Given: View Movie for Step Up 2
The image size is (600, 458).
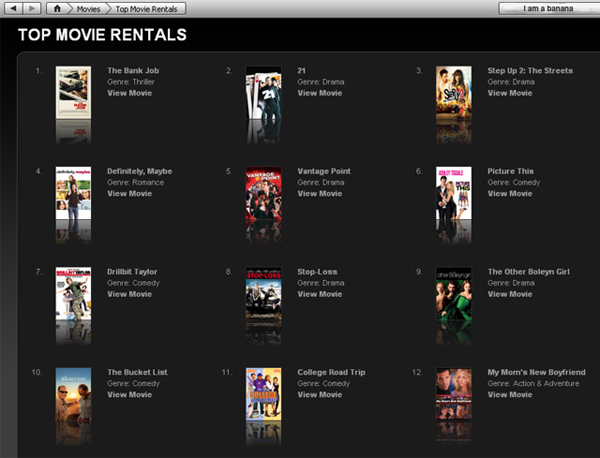Looking at the screenshot, I should (x=510, y=93).
